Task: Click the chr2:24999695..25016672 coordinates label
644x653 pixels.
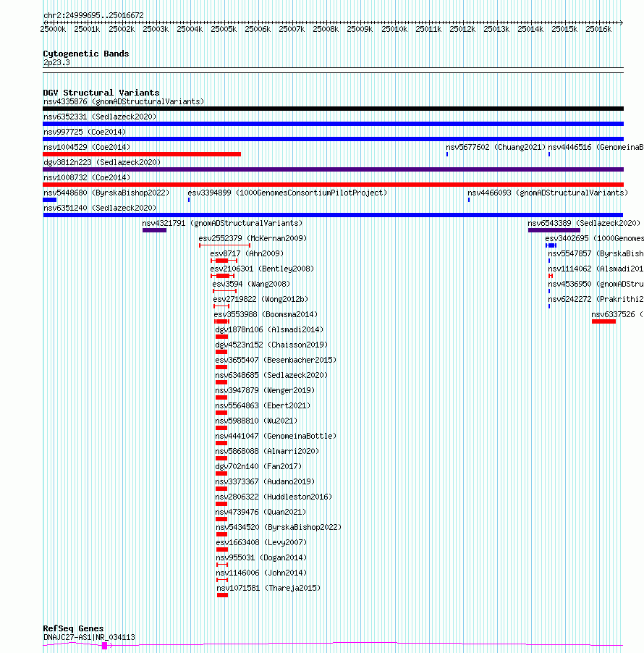Action: click(93, 15)
